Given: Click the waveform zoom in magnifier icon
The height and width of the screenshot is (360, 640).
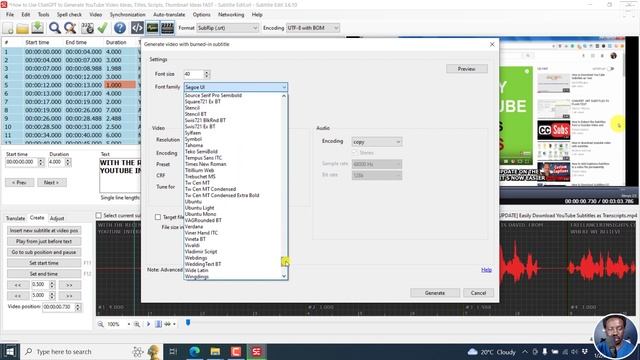Looking at the screenshot, I should point(137,324).
